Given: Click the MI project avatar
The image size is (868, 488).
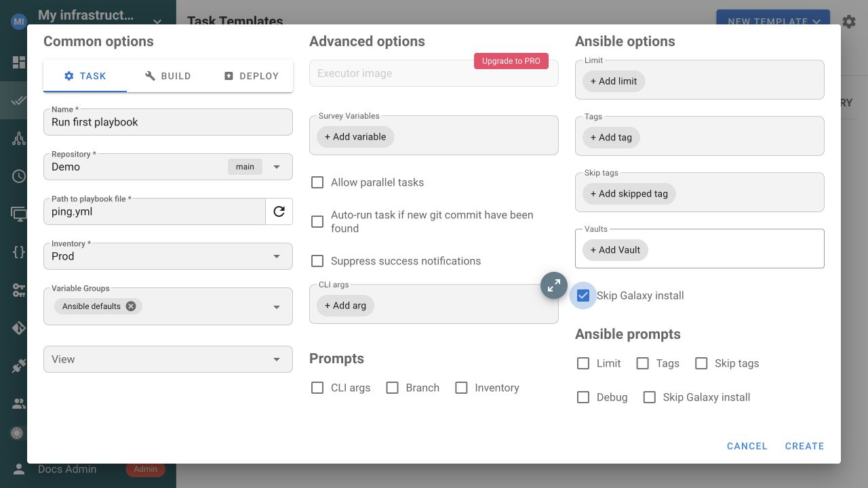Looking at the screenshot, I should 19,22.
